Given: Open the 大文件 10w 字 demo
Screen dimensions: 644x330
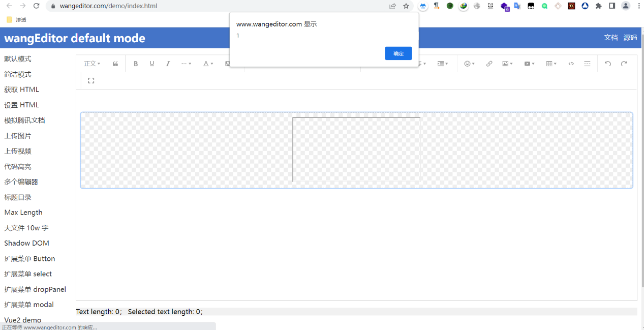Looking at the screenshot, I should point(26,228).
